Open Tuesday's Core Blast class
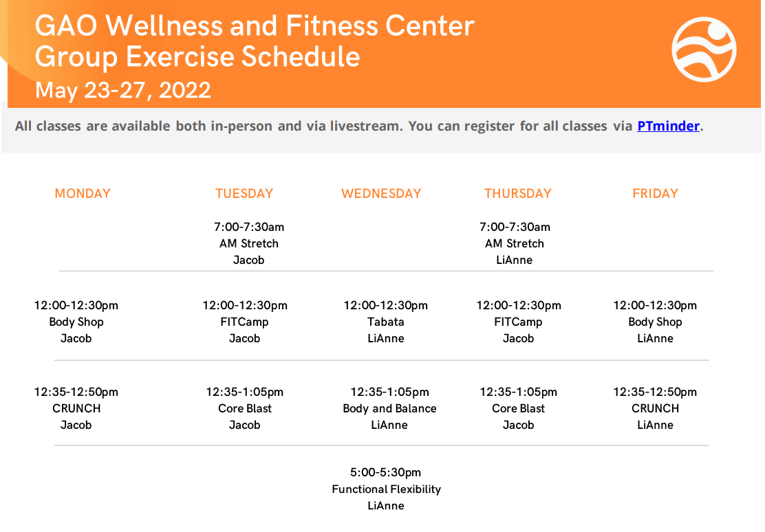Viewport: 765px width, 532px height. [x=245, y=408]
